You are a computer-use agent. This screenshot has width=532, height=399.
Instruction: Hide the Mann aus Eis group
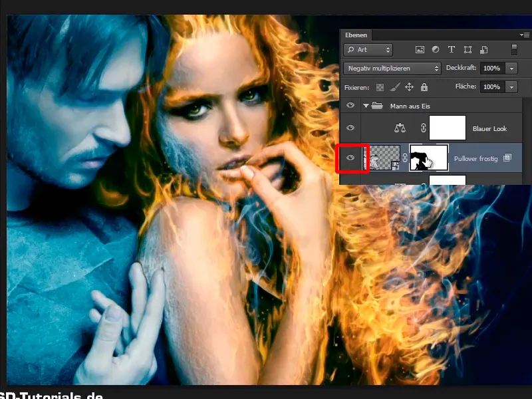coord(350,105)
